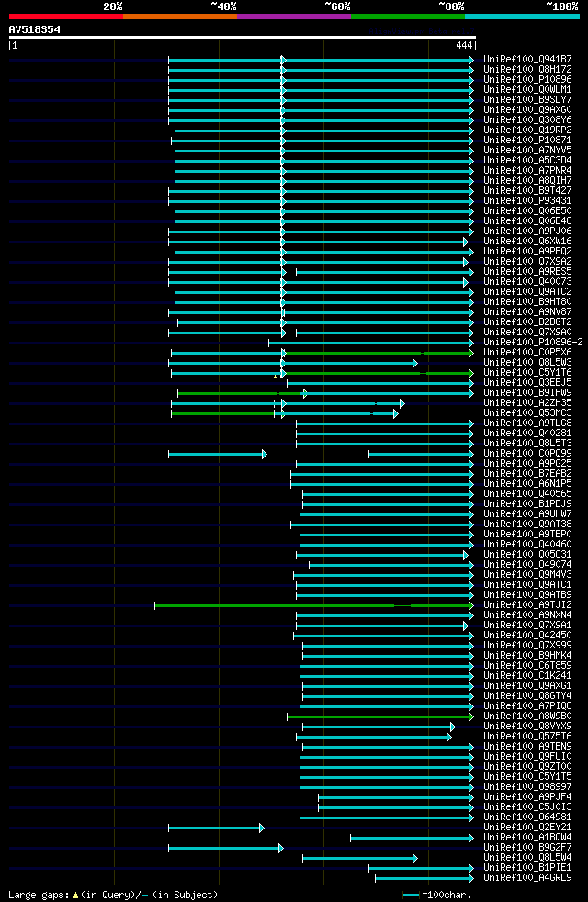Open hit UniRef100_Q8H172

527,69
